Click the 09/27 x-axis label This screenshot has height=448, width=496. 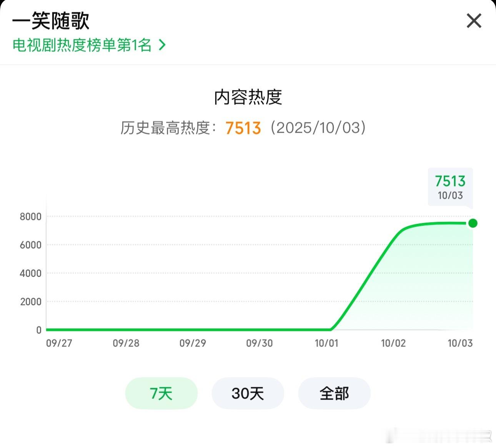(x=59, y=343)
